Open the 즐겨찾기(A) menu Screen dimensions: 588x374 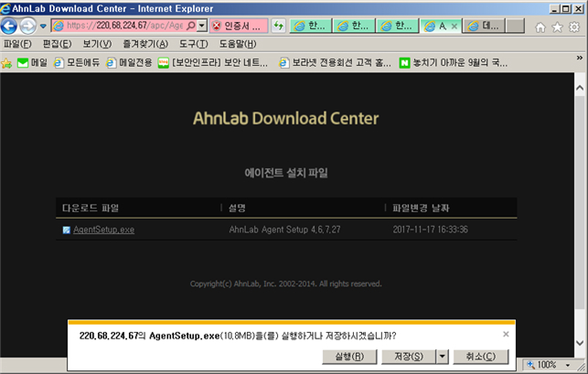pyautogui.click(x=145, y=44)
